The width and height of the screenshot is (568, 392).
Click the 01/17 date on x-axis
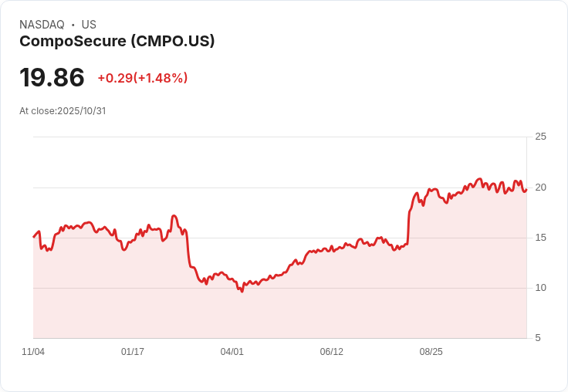pyautogui.click(x=133, y=352)
